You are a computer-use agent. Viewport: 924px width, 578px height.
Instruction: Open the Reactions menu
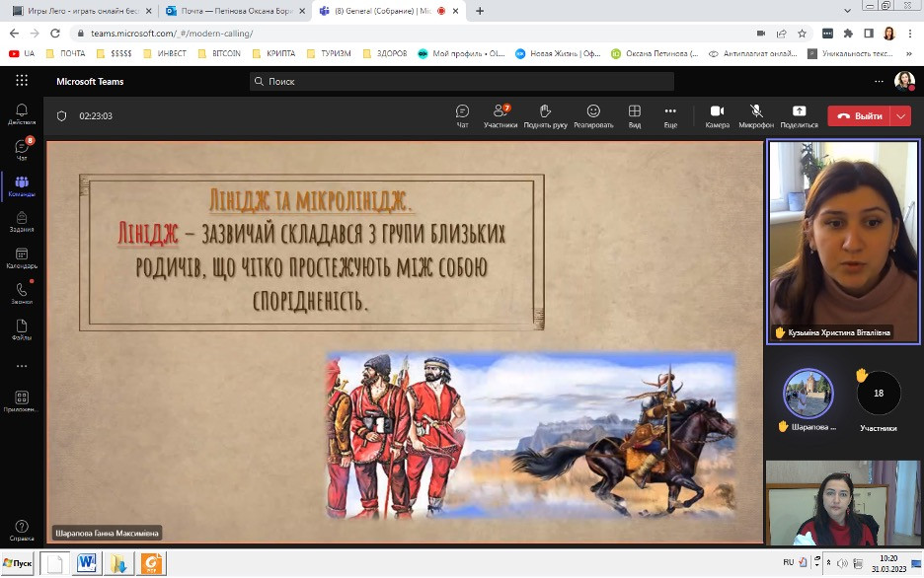pos(593,115)
